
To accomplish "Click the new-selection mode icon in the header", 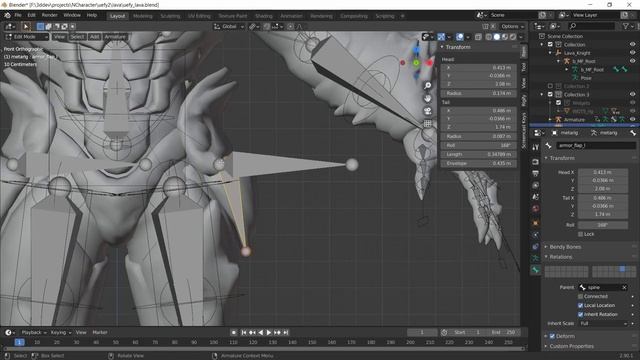I will click(40, 27).
